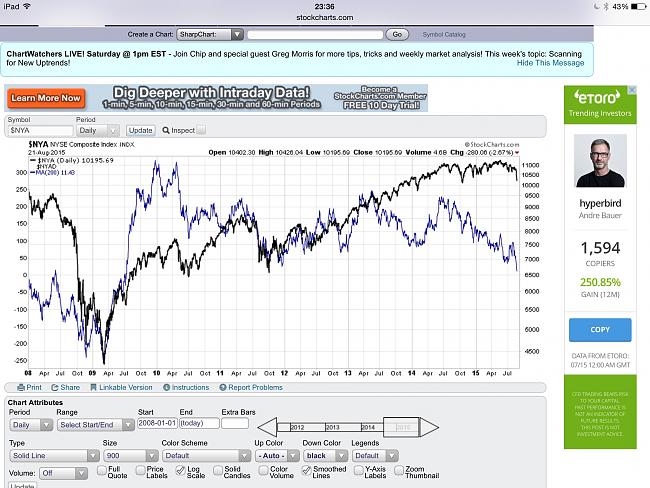Screen dimensions: 650x488
Task: Enable the Zoom Thumbnail checkbox
Action: pyautogui.click(x=399, y=470)
